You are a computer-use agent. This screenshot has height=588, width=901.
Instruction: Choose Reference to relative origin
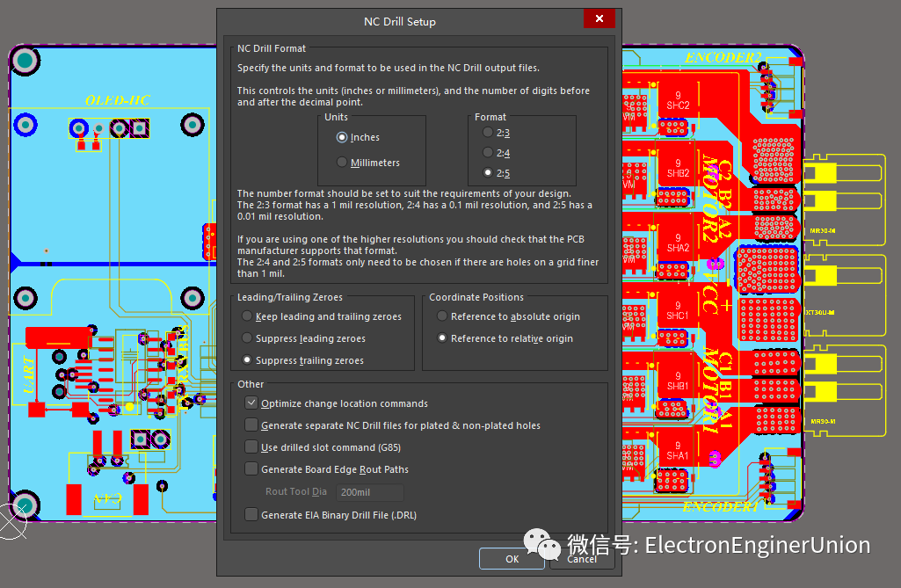pos(443,338)
